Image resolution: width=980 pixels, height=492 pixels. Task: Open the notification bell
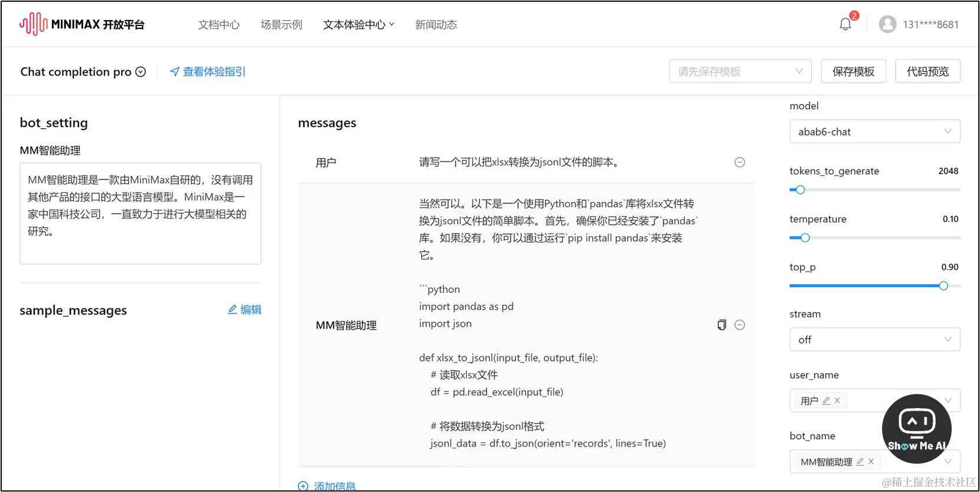pos(845,24)
